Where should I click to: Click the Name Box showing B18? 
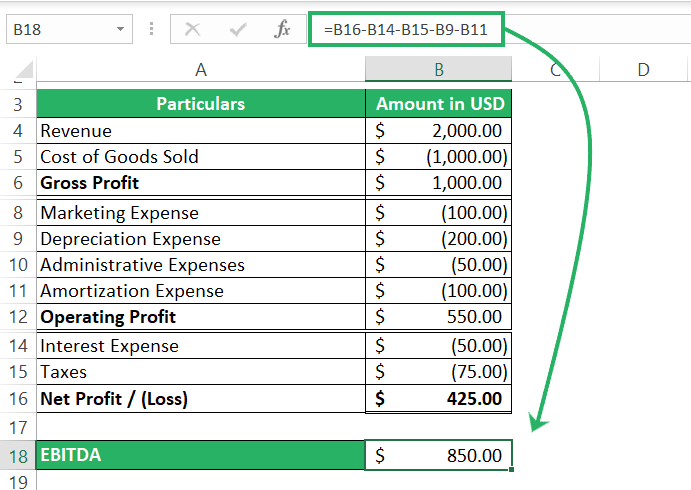pos(58,30)
